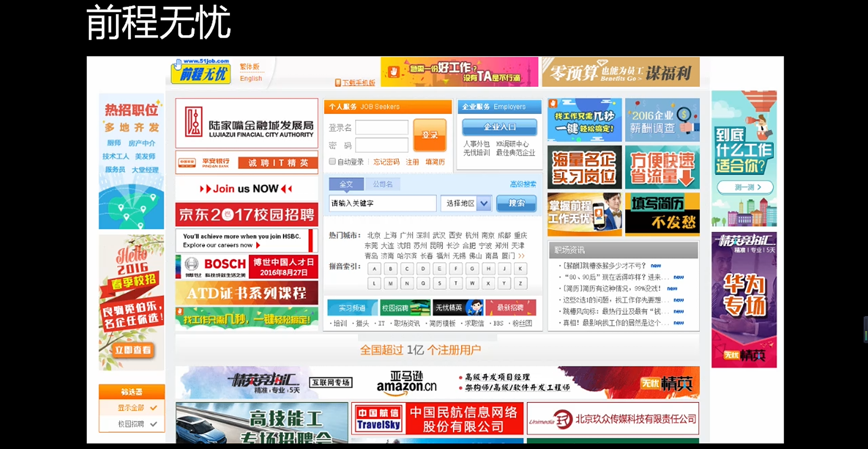Click 大堂经理 in hot jobs panel
Viewport: 868px width, 449px height.
click(145, 170)
